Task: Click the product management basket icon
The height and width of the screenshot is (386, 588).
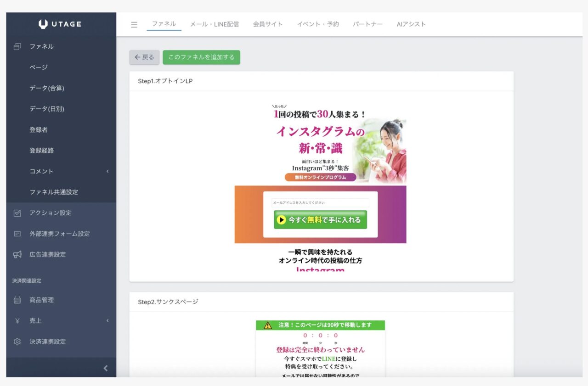Action: [x=17, y=300]
